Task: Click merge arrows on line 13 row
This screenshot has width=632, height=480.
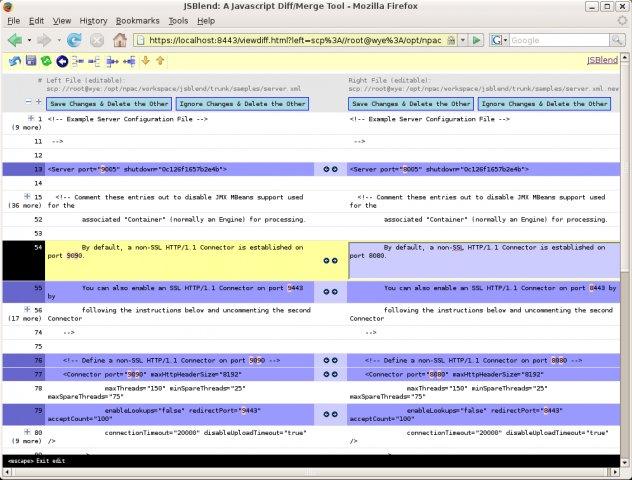Action: (330, 169)
